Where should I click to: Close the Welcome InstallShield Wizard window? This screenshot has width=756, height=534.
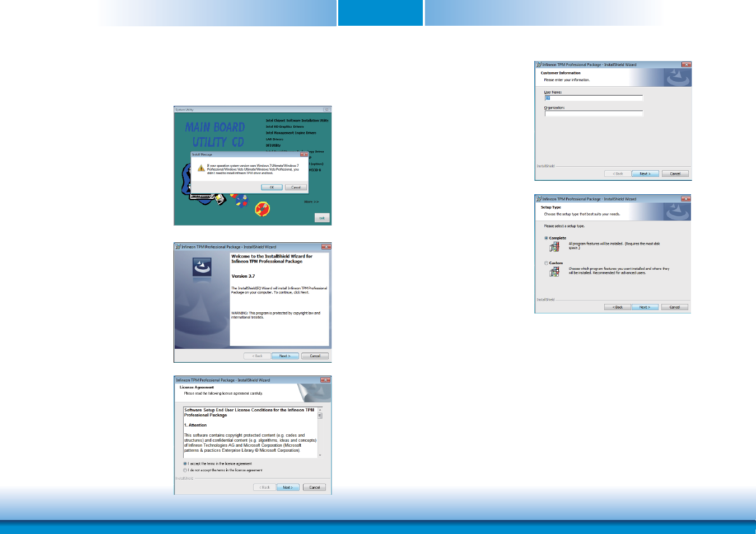(x=326, y=247)
